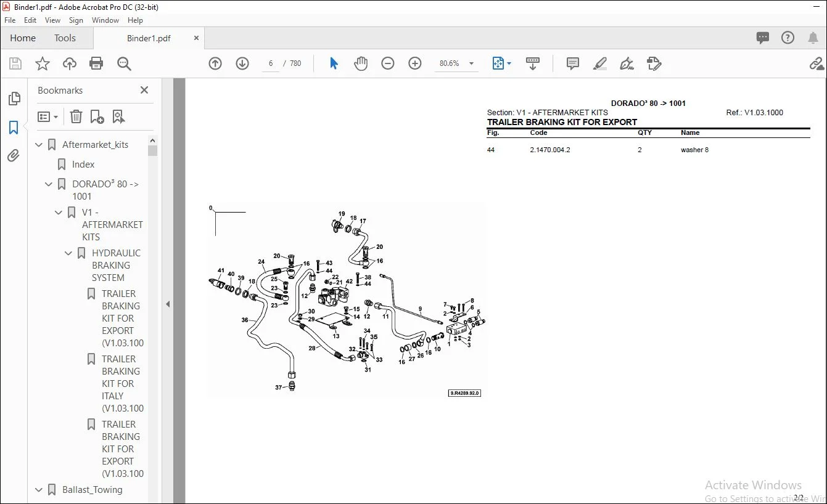This screenshot has height=504, width=827.
Task: Select the Binder1.pdf document tab
Action: tap(149, 38)
